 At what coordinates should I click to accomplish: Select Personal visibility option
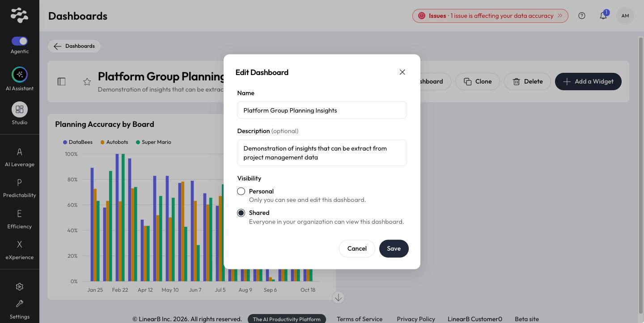(x=241, y=191)
